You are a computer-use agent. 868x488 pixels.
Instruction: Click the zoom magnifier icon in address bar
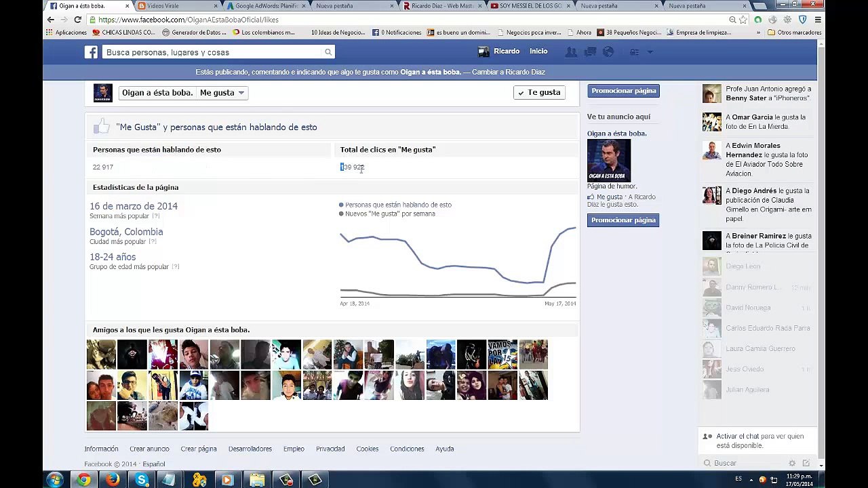click(x=733, y=20)
